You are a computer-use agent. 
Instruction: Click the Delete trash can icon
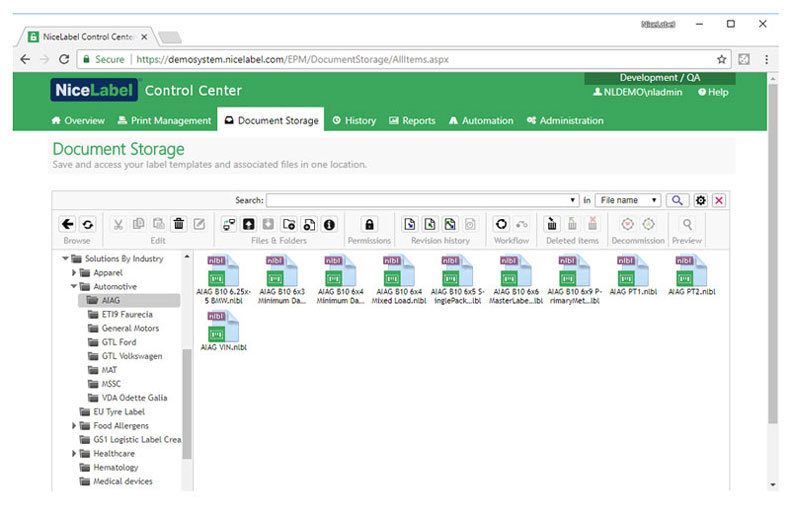179,224
